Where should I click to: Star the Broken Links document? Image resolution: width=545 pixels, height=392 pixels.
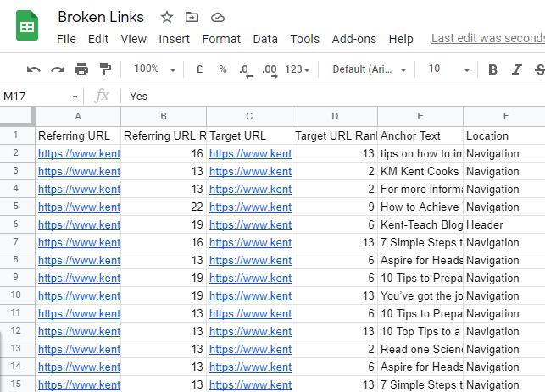click(x=167, y=17)
